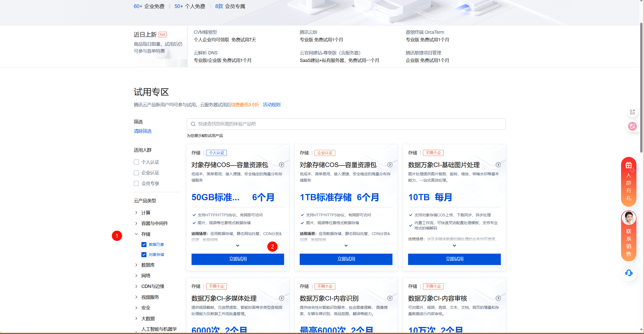Screen dimensions: 644x334
Task: Open arrow icon on 数据万象CI-内容识别 card
Action: coord(390,298)
